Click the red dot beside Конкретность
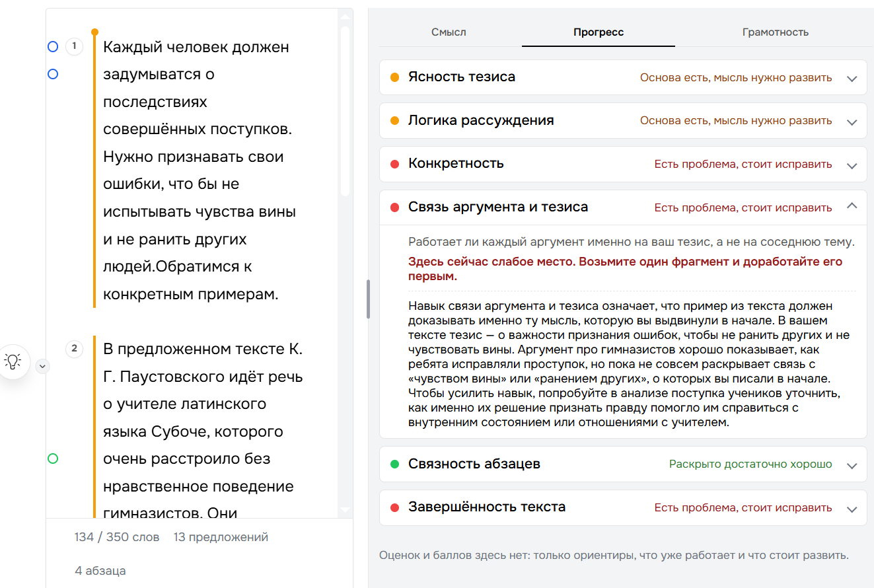This screenshot has height=588, width=874. [395, 164]
